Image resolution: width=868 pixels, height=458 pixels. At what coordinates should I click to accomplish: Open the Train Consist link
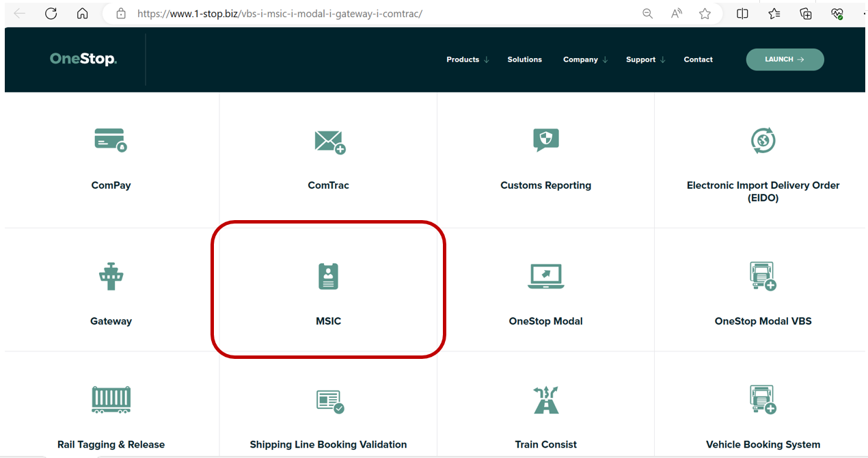(x=545, y=444)
